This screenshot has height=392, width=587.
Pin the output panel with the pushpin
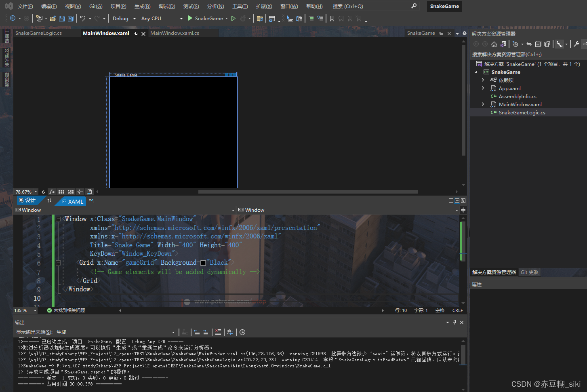point(454,322)
